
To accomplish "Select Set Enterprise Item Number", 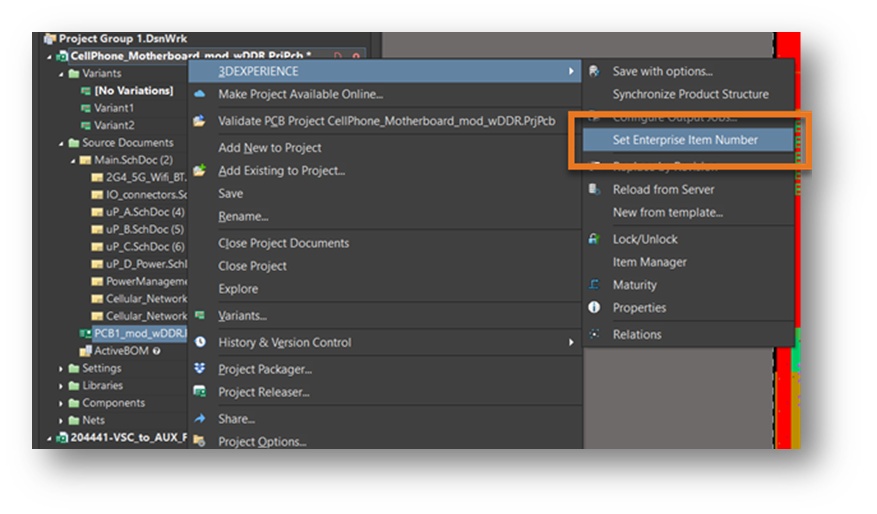I will coord(685,140).
